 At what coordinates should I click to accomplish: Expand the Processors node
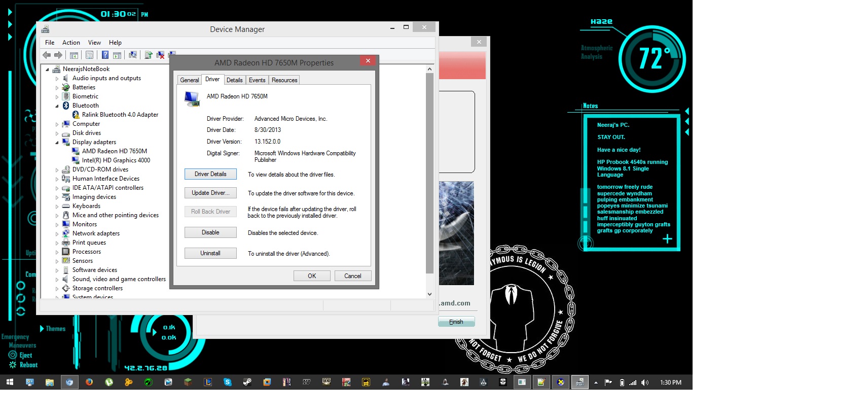[57, 252]
